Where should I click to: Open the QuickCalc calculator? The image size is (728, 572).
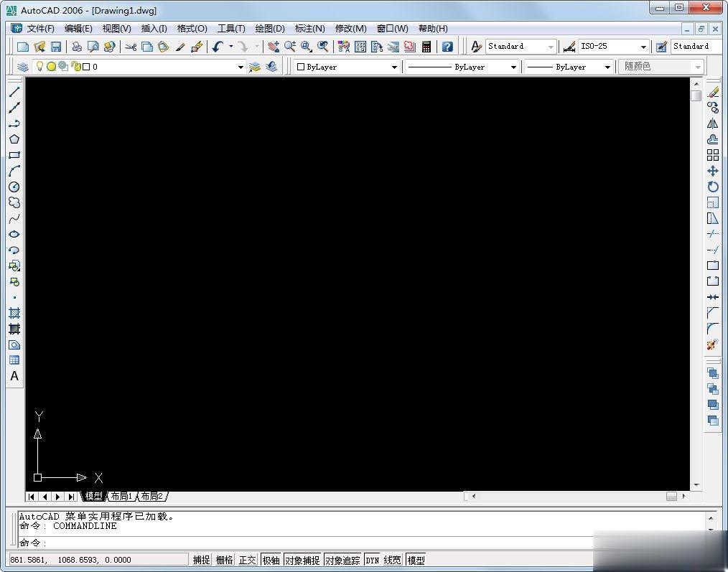point(426,47)
